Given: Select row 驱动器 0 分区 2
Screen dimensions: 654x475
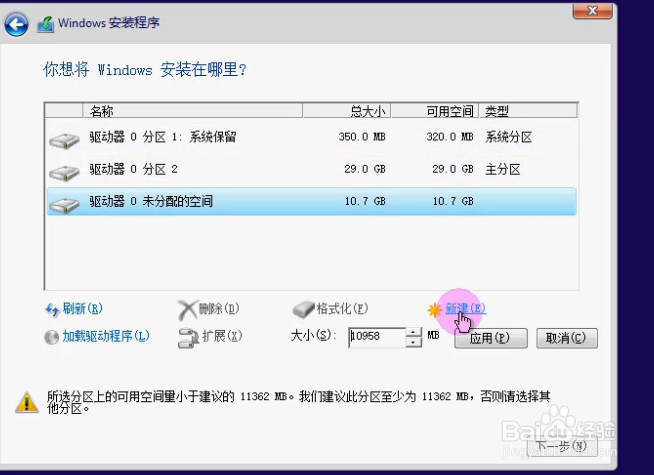Looking at the screenshot, I should pyautogui.click(x=312, y=169).
